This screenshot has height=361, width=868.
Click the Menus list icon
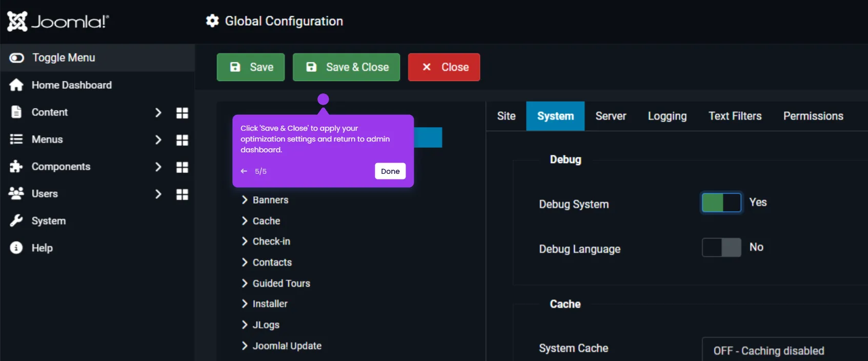(x=16, y=139)
